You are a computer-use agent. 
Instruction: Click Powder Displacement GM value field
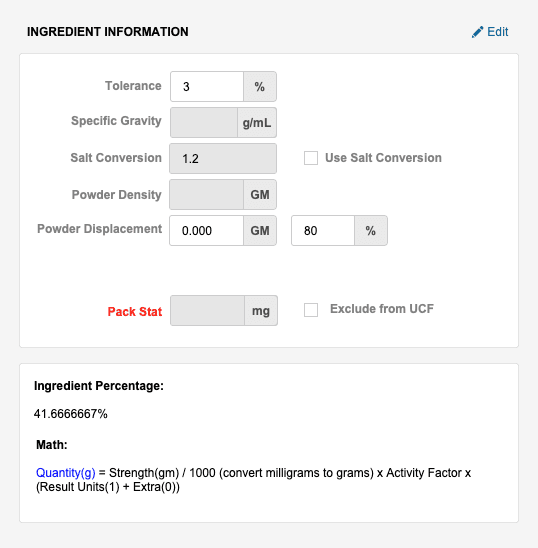coord(207,231)
